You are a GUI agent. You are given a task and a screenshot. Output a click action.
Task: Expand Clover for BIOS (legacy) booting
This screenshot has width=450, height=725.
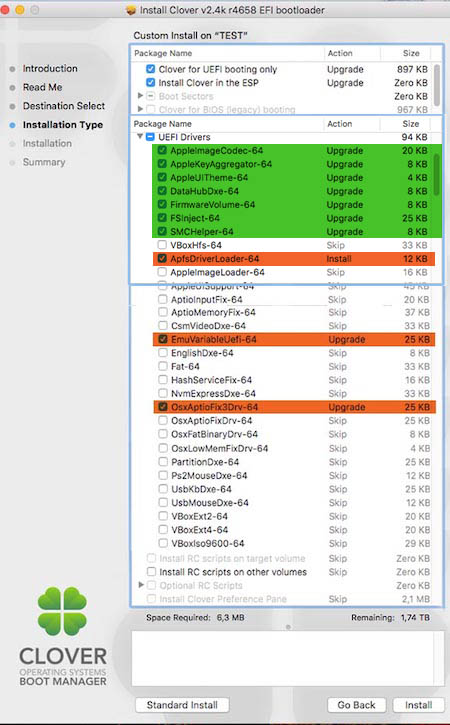(x=140, y=109)
